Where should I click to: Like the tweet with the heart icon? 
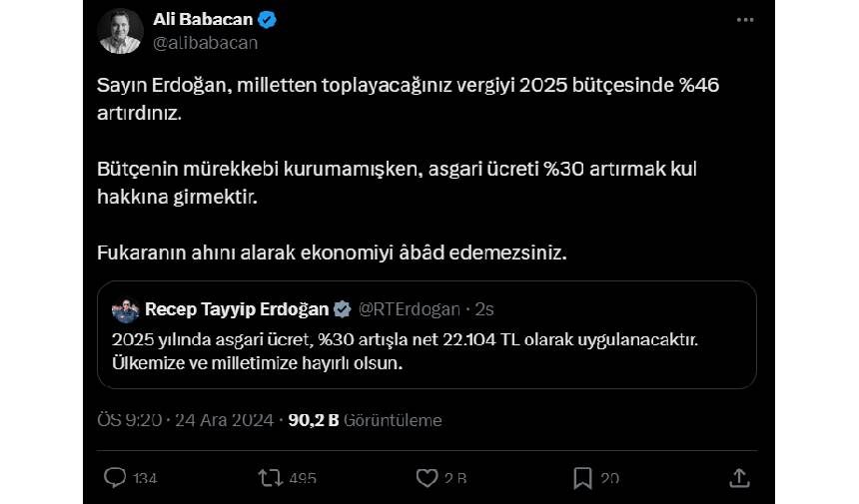(x=428, y=478)
